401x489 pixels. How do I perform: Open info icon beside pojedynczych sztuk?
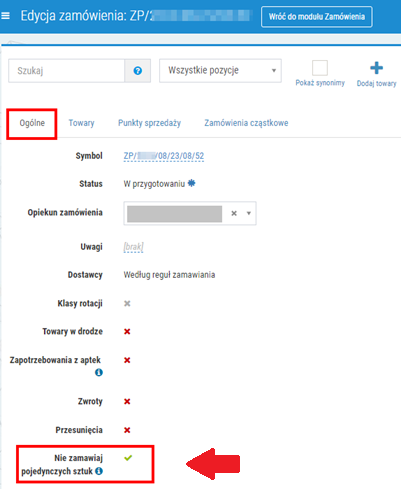tap(99, 471)
